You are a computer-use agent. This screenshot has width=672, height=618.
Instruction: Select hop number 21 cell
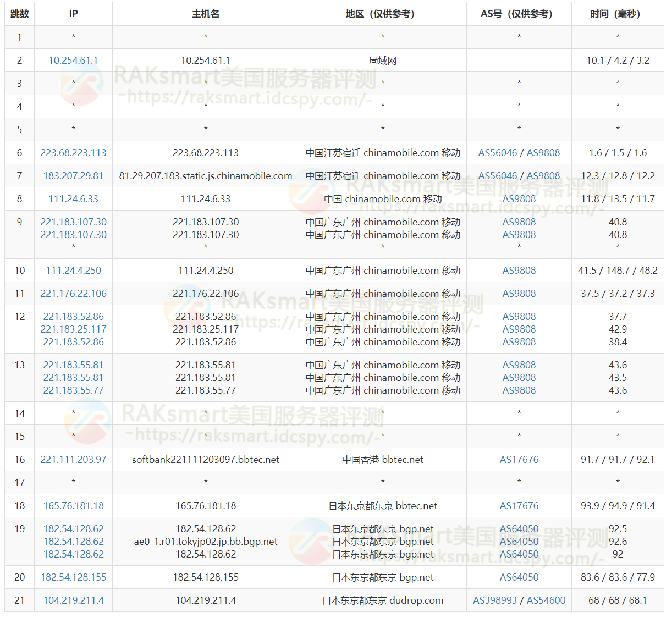click(20, 600)
